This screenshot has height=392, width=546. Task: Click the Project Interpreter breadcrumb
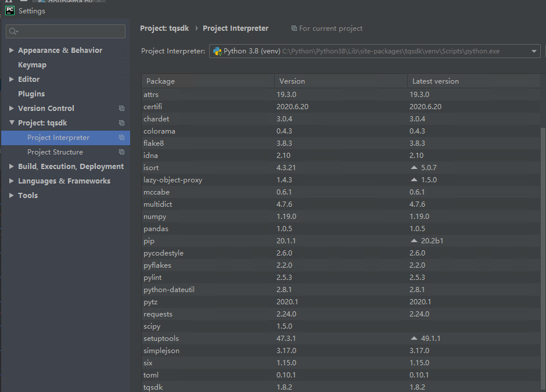(x=236, y=28)
